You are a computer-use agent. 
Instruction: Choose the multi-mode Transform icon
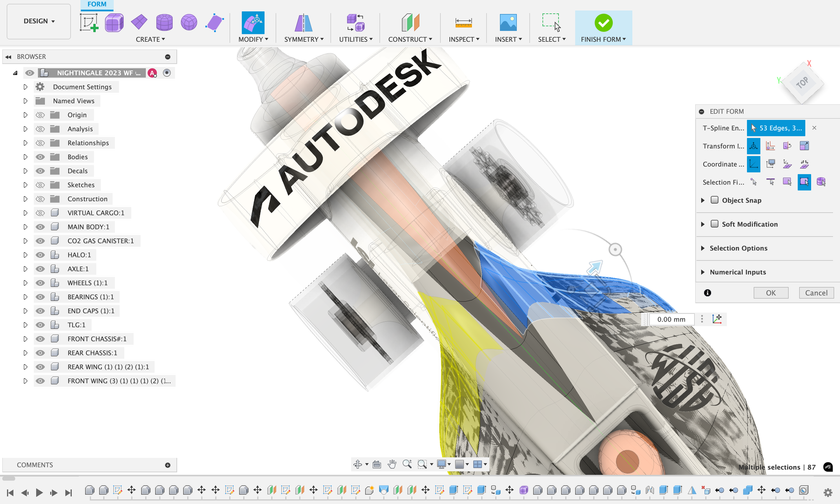pos(753,146)
